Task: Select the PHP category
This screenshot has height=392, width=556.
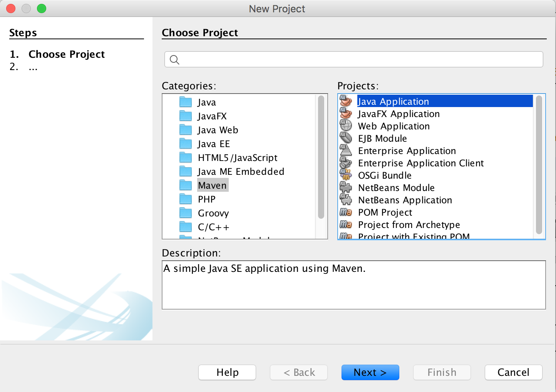Action: pyautogui.click(x=207, y=199)
